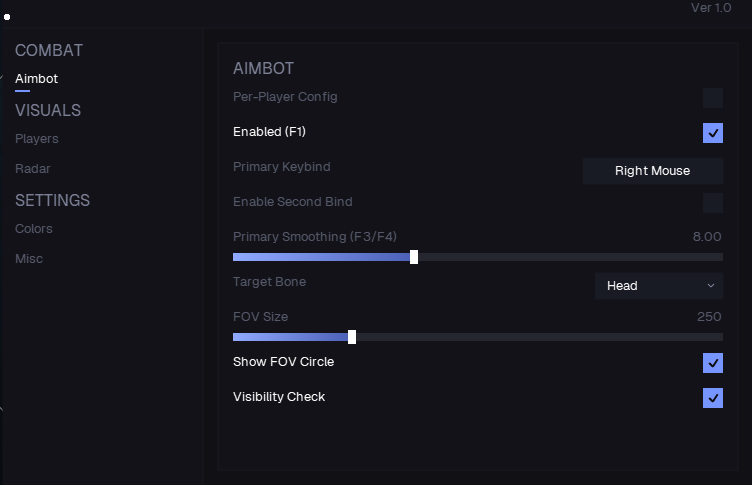Screen dimensions: 752x485
Task: Click the Primary Smoothing slider handle
Action: tap(414, 257)
